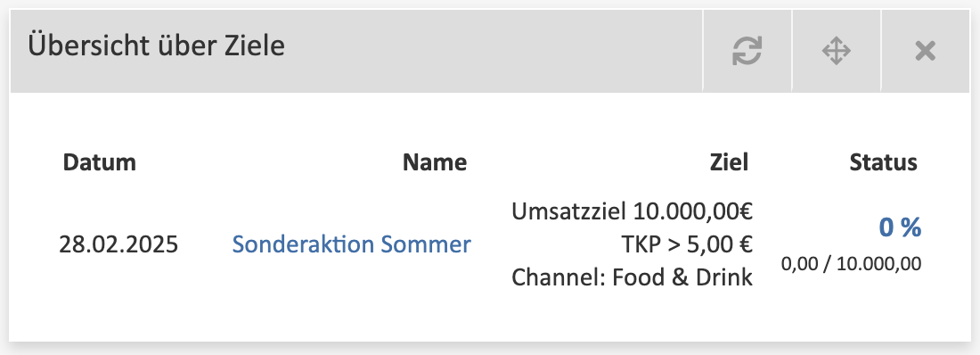
Task: Click the 0,00 / 10.000,00 progress text
Action: click(851, 264)
